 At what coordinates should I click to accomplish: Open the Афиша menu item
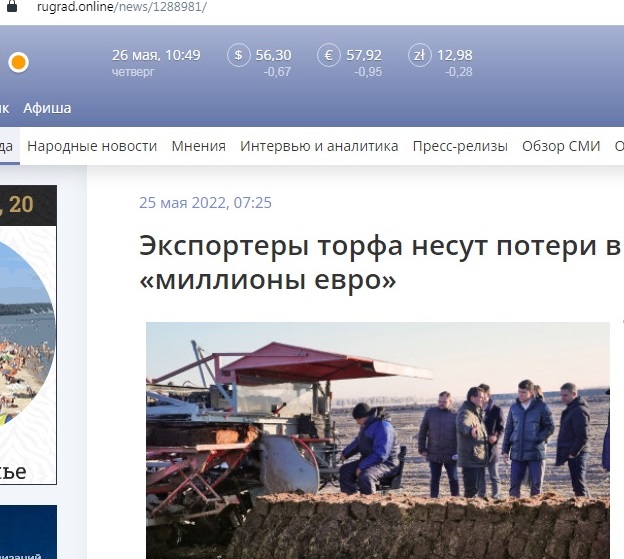coord(47,108)
